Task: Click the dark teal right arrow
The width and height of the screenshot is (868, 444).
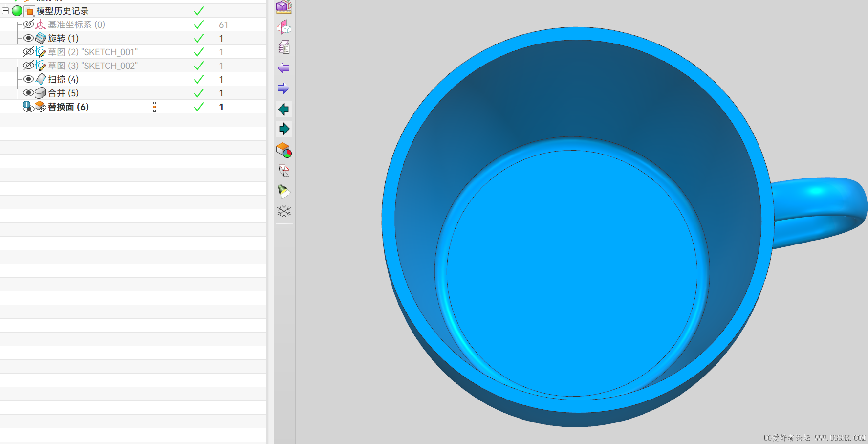Action: point(283,129)
